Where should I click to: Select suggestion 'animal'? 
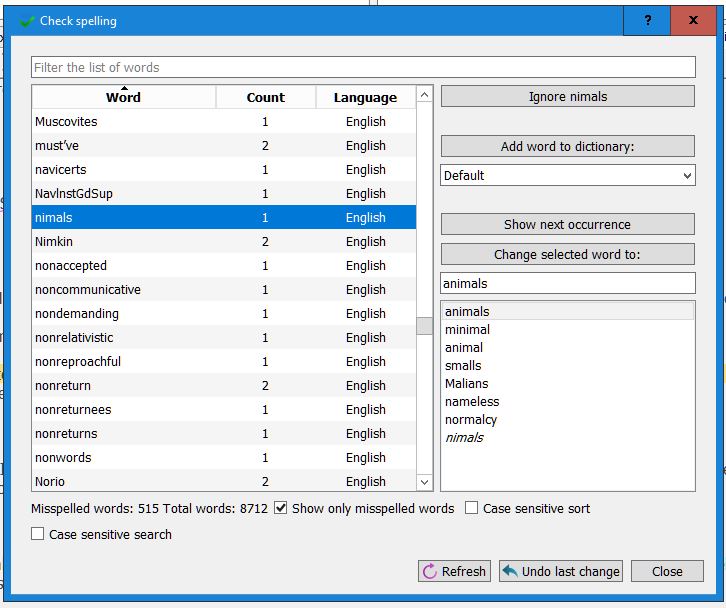pyautogui.click(x=568, y=348)
